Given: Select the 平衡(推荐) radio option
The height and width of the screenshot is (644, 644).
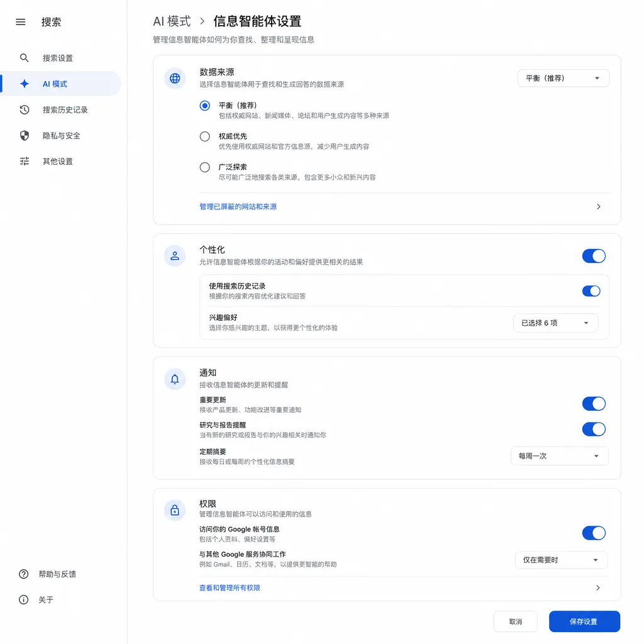Looking at the screenshot, I should tap(204, 106).
